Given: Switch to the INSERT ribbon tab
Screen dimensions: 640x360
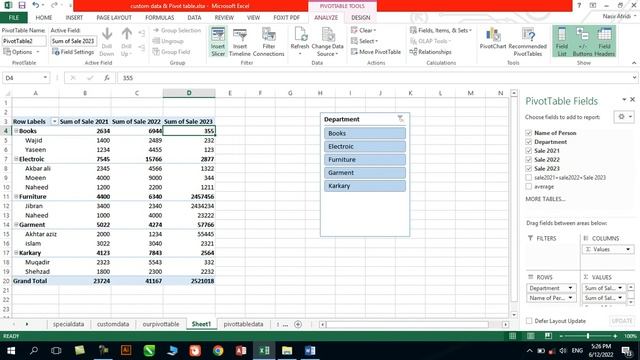Looking at the screenshot, I should pos(74,18).
